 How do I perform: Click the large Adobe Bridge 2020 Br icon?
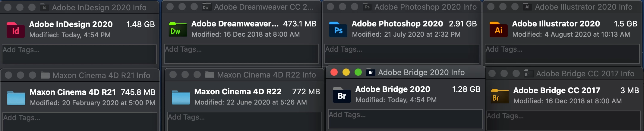pos(342,95)
